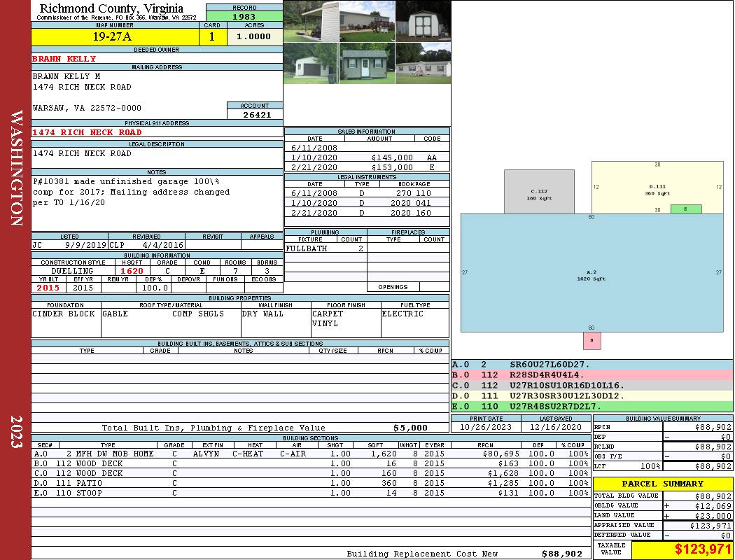The height and width of the screenshot is (560, 735).
Task: Open the house with wooden deck photo
Action: [367, 21]
